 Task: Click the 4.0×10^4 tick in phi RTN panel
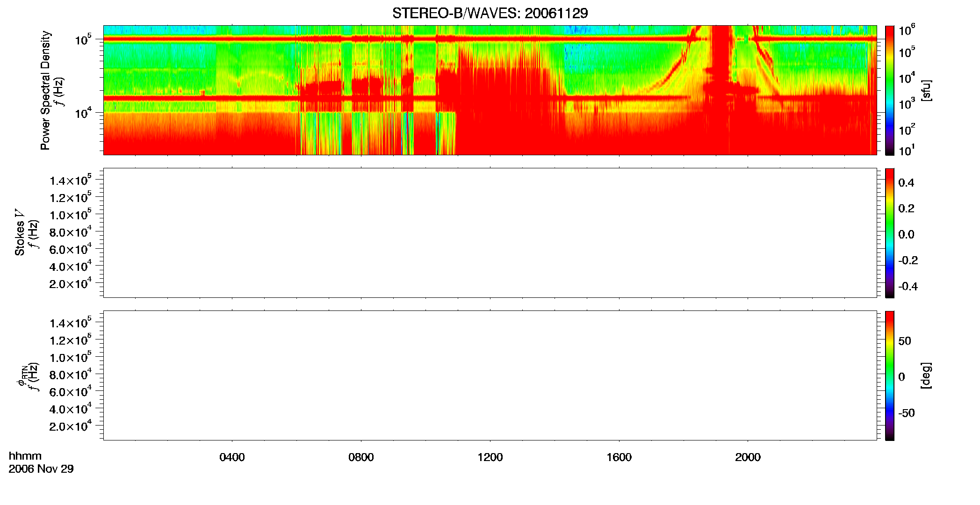pyautogui.click(x=71, y=408)
